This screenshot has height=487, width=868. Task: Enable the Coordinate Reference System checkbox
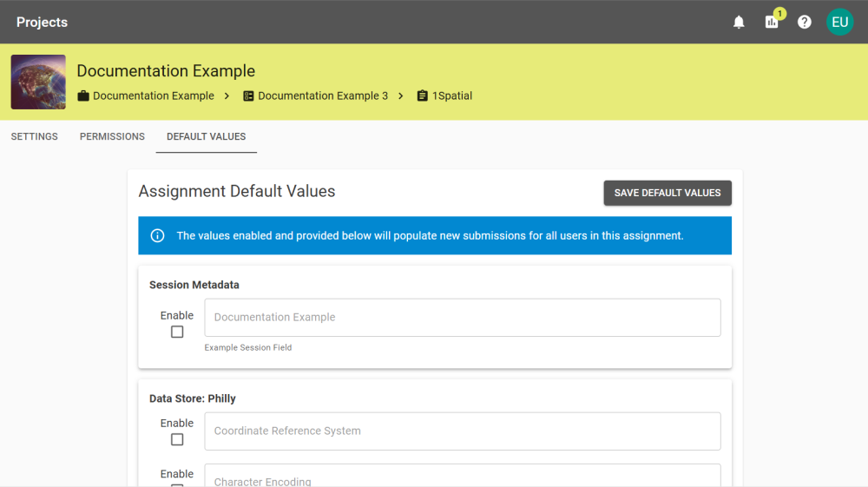pos(177,439)
